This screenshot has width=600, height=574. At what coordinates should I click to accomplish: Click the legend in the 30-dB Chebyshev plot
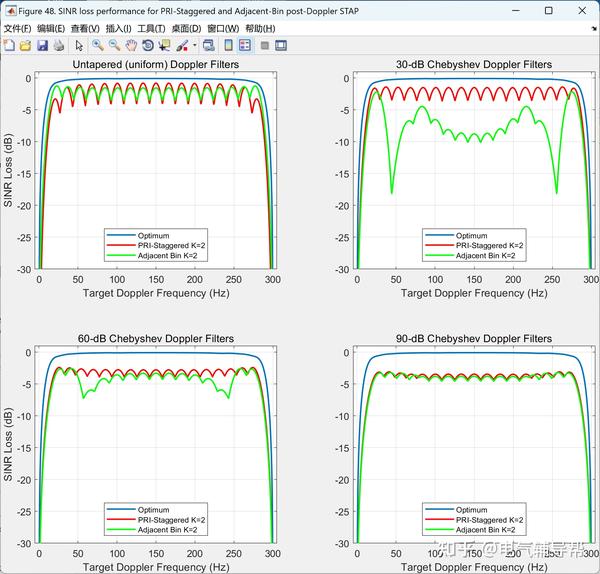click(474, 245)
